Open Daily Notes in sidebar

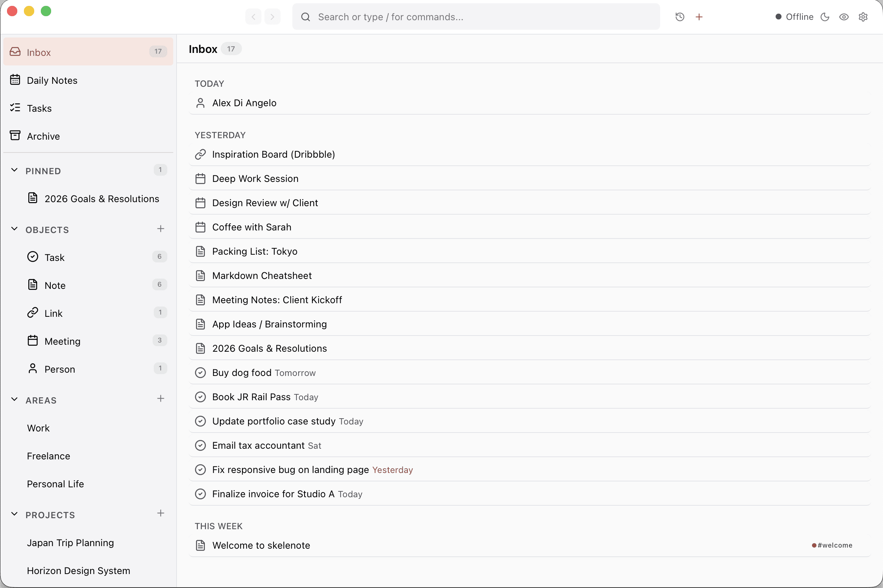(52, 80)
